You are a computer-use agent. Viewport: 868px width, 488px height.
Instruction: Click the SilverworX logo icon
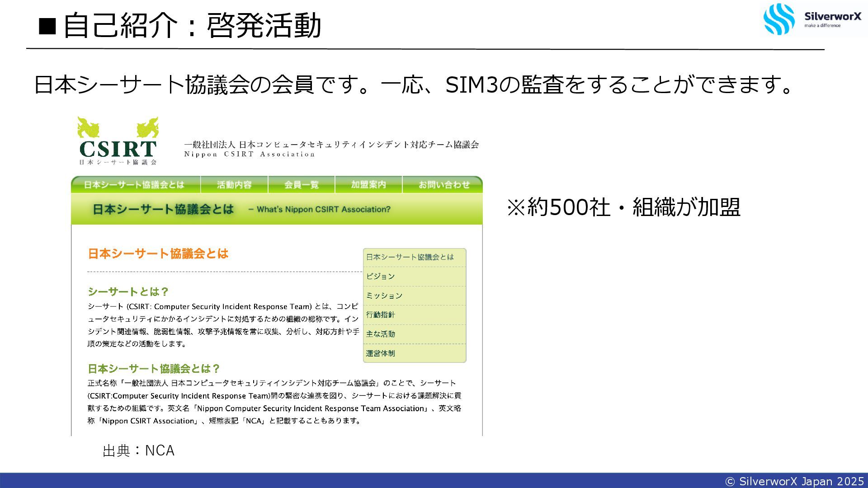[x=778, y=19]
